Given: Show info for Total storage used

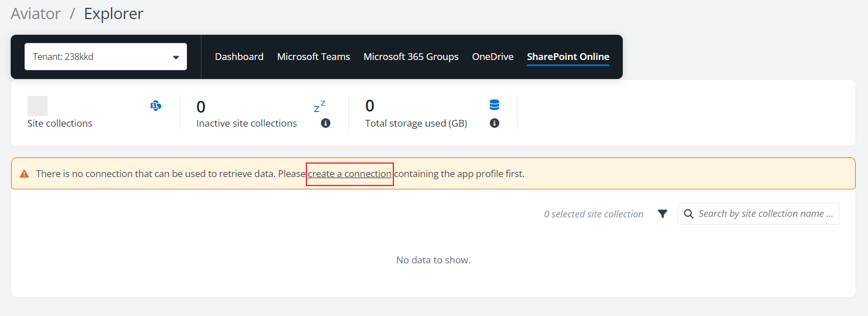Looking at the screenshot, I should [x=494, y=123].
